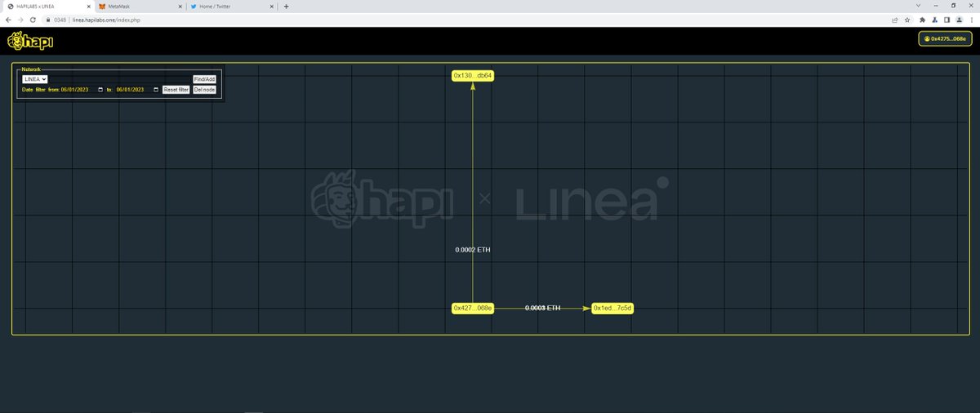The height and width of the screenshot is (413, 980).
Task: Click the date filter to field
Action: point(138,90)
